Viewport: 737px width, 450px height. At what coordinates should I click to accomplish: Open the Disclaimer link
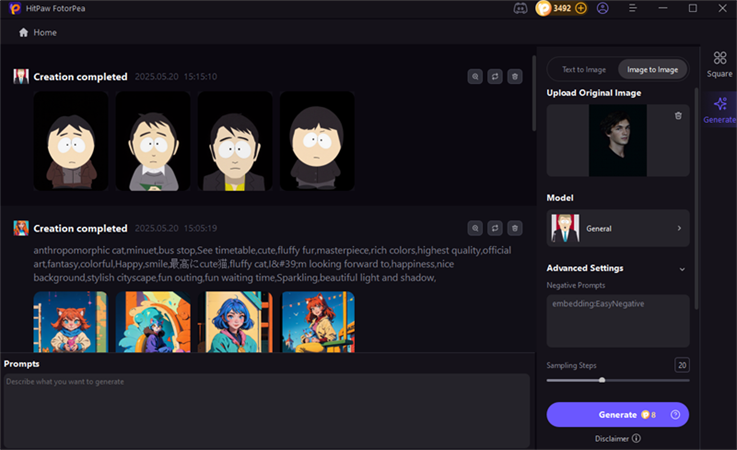(x=612, y=439)
